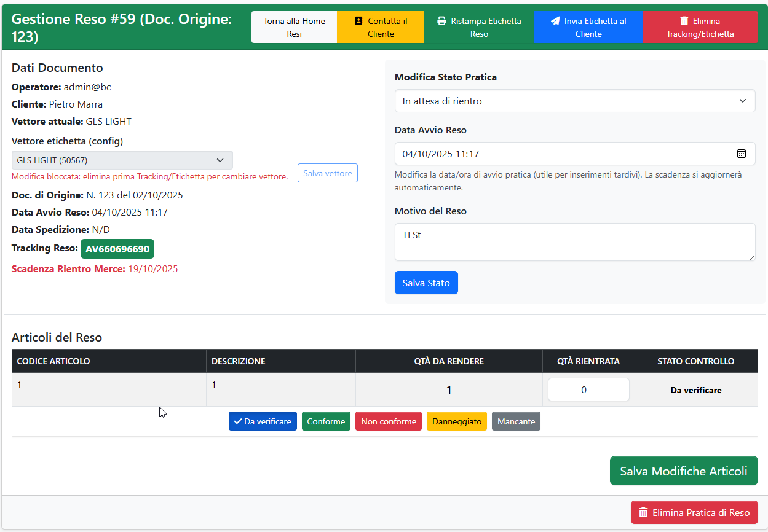The image size is (768, 532).
Task: Set item status to Non conforme
Action: (x=389, y=421)
